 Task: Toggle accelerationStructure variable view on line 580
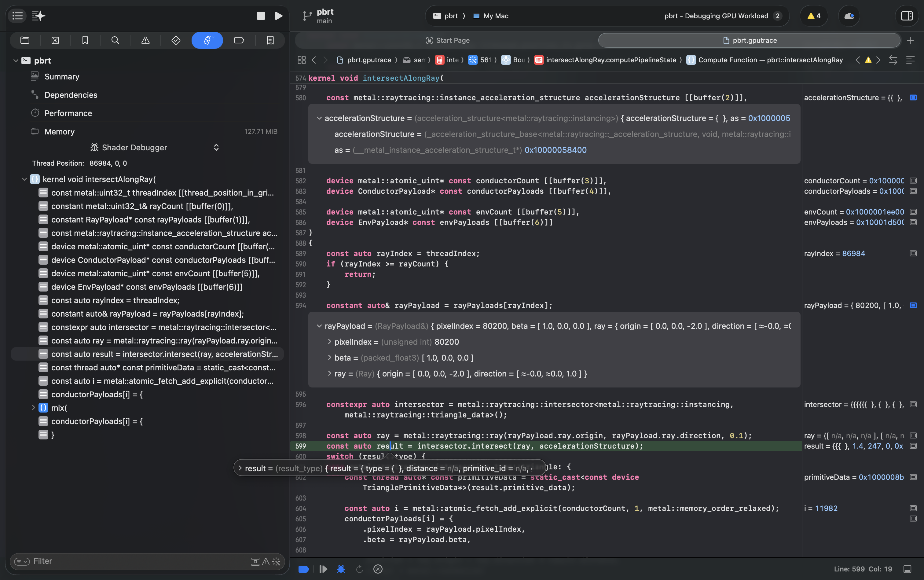[913, 97]
